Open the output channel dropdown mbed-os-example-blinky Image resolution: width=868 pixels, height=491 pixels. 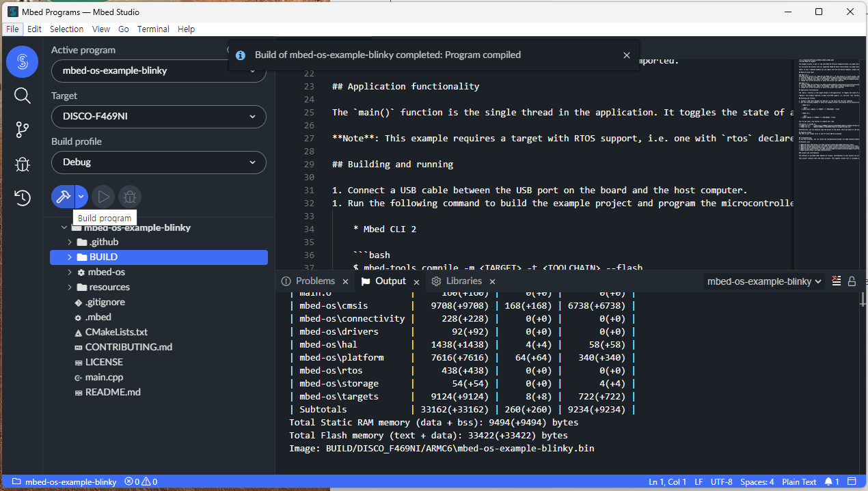[764, 281]
